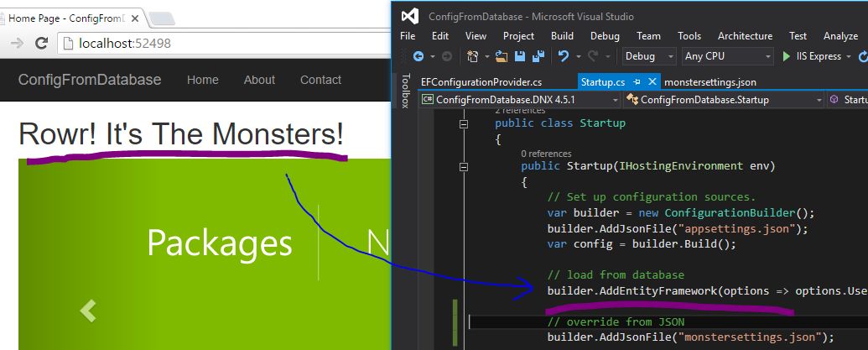The image size is (868, 350).
Task: Open the Tools menu
Action: click(x=689, y=36)
